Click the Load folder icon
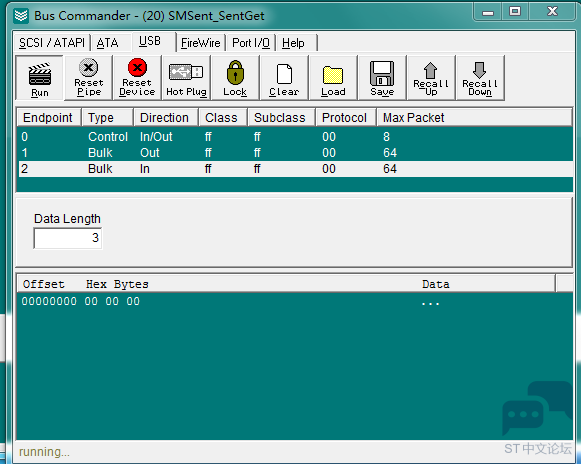581x464 pixels. click(x=333, y=75)
